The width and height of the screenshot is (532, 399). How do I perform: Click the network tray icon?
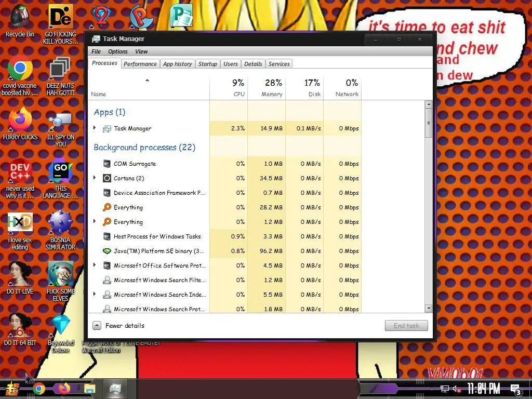[445, 389]
